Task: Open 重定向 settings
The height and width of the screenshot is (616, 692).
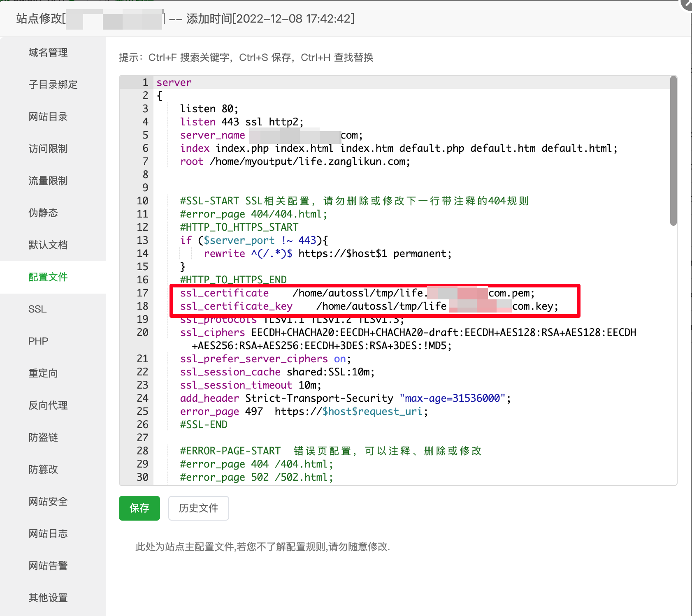Action: pos(43,373)
